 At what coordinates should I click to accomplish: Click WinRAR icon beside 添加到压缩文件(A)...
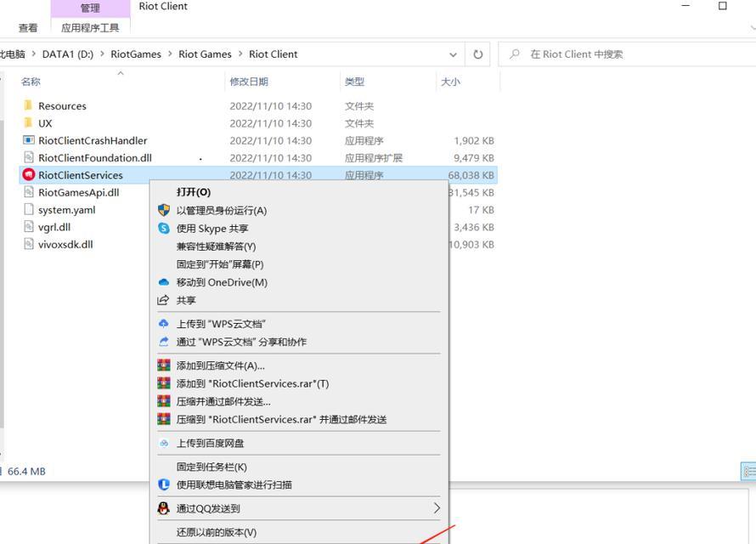click(164, 365)
